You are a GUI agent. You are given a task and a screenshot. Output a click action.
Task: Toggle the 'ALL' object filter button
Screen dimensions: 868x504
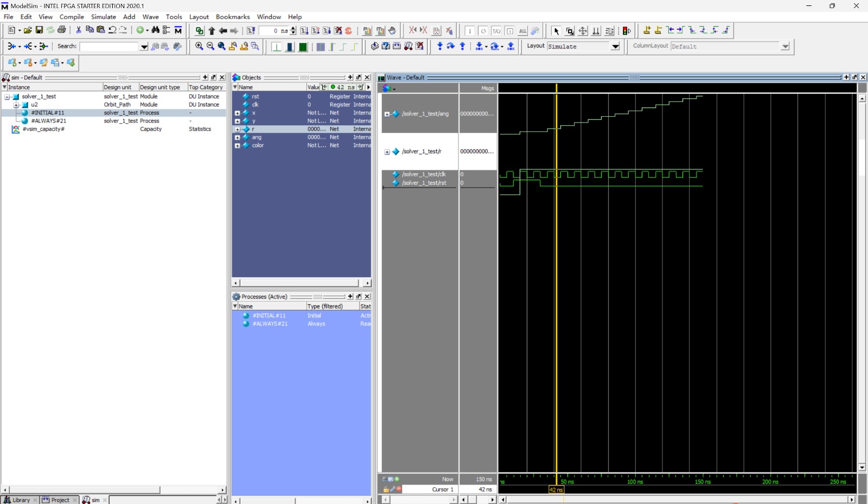point(522,31)
